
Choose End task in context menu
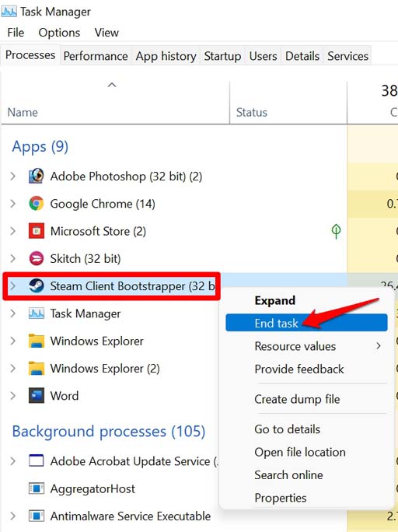coord(306,323)
